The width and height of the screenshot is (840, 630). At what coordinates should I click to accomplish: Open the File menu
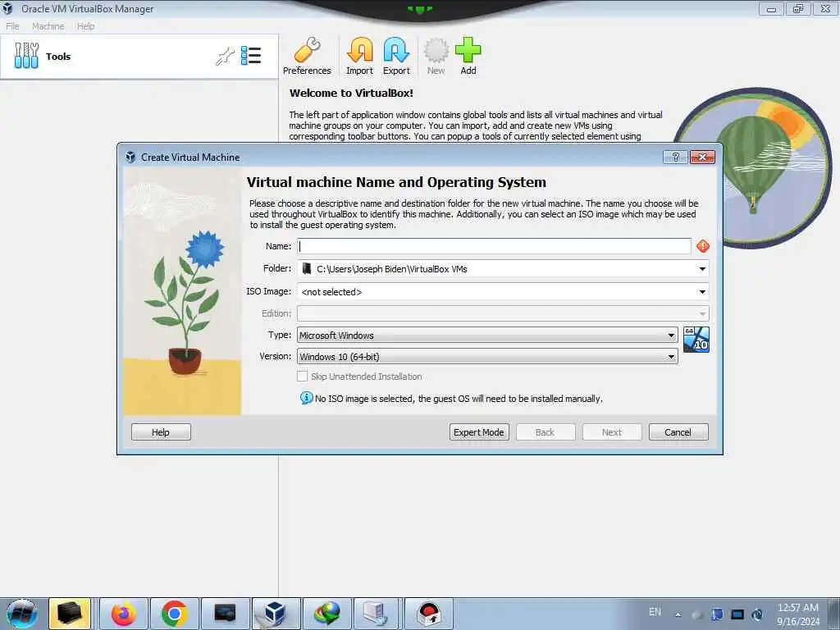12,25
